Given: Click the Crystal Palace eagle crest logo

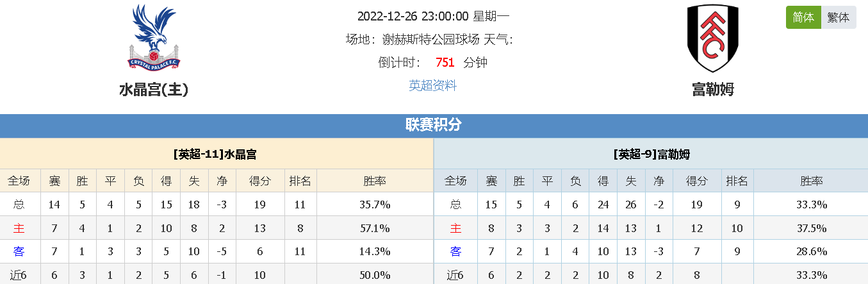Looking at the screenshot, I should pos(154,38).
